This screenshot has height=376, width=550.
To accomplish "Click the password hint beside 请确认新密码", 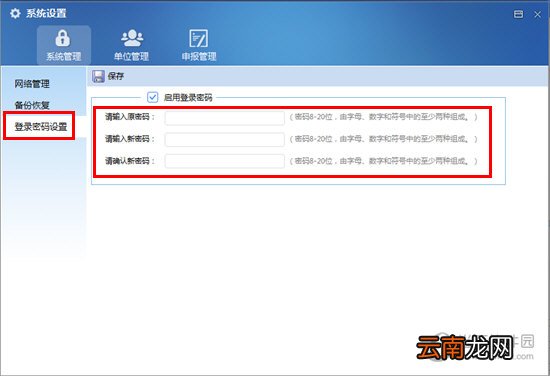I will (x=383, y=161).
